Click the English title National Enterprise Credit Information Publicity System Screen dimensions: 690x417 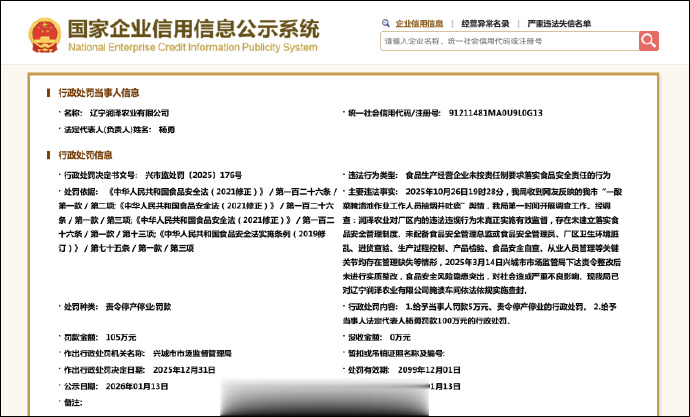193,47
